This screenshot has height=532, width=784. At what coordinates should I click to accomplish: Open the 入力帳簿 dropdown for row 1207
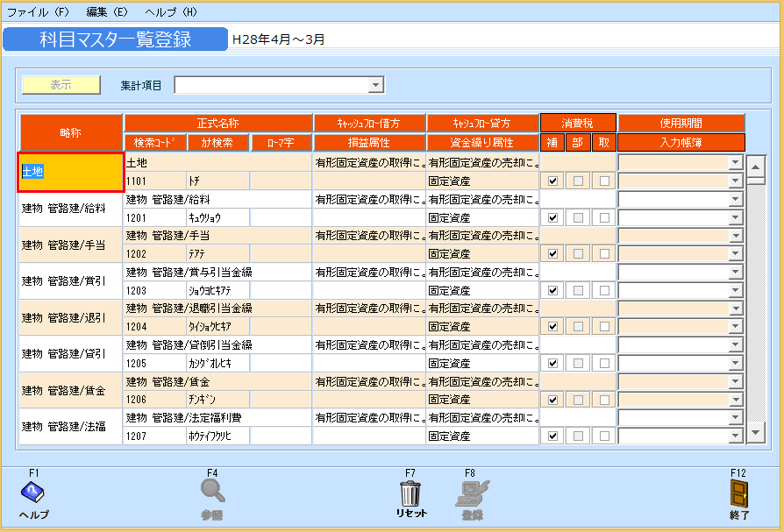point(735,436)
